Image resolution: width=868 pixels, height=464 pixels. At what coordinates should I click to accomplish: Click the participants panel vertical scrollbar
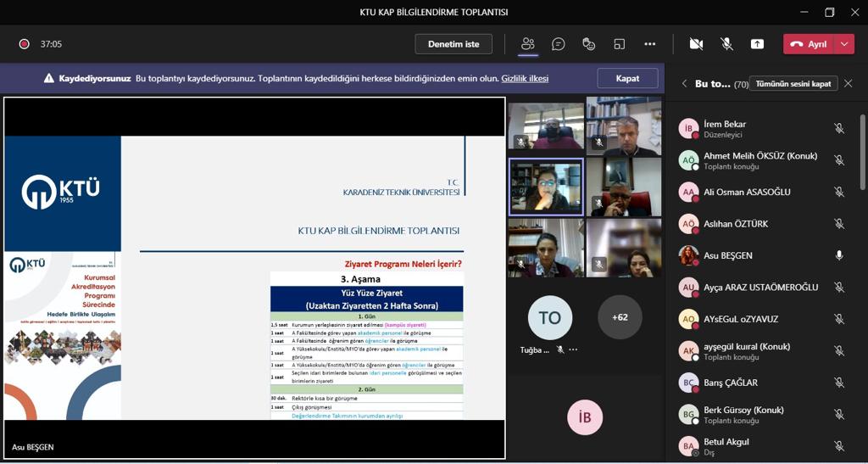click(x=862, y=153)
